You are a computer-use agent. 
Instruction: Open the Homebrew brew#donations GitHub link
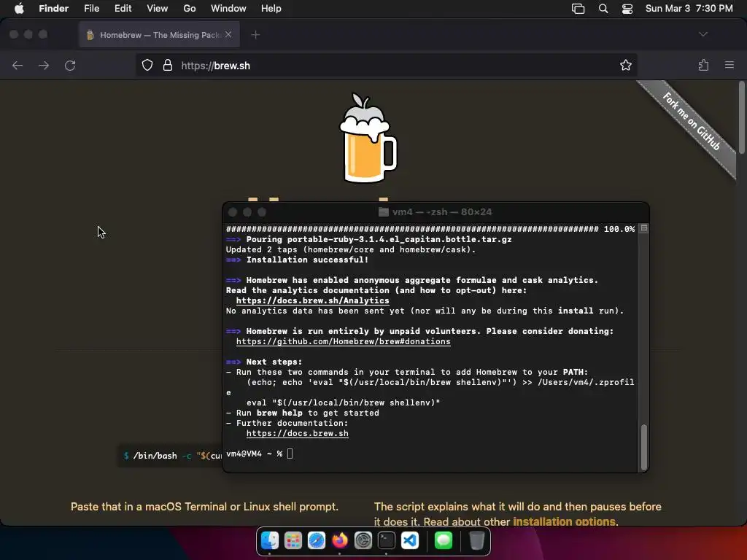click(x=343, y=341)
